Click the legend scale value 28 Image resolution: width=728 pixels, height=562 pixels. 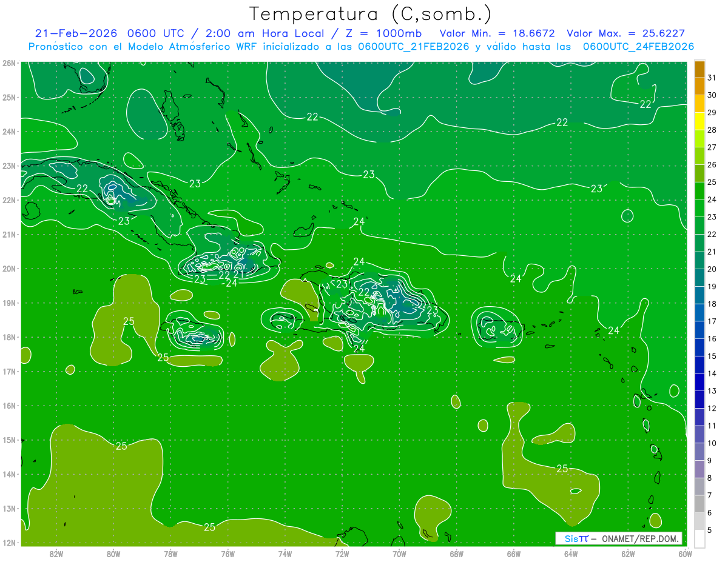[x=712, y=130]
